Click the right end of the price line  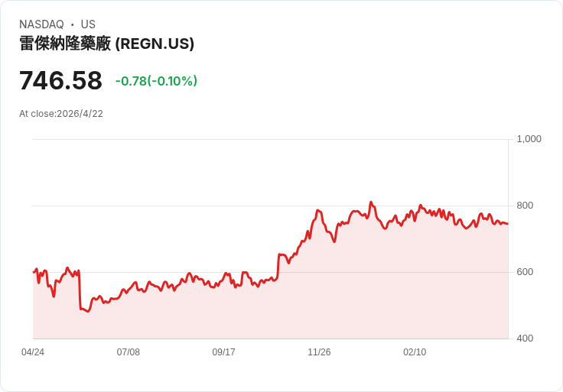point(507,224)
